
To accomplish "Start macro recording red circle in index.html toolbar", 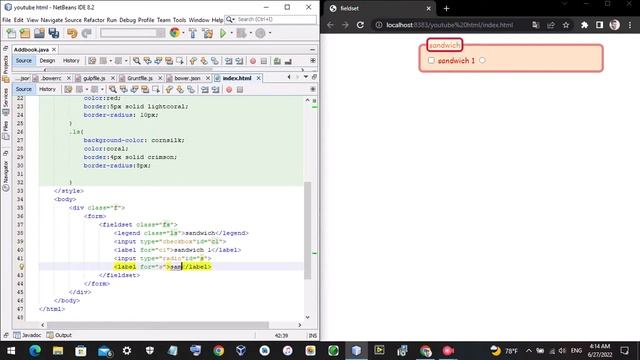I will click(x=229, y=89).
